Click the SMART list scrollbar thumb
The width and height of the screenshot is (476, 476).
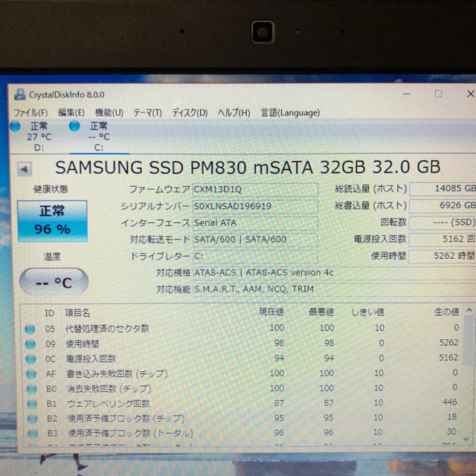tap(469, 340)
